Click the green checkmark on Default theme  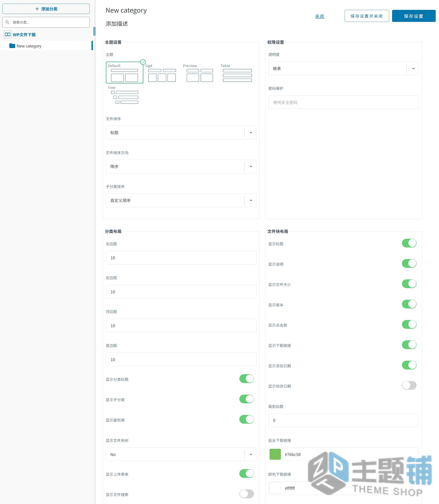(143, 62)
